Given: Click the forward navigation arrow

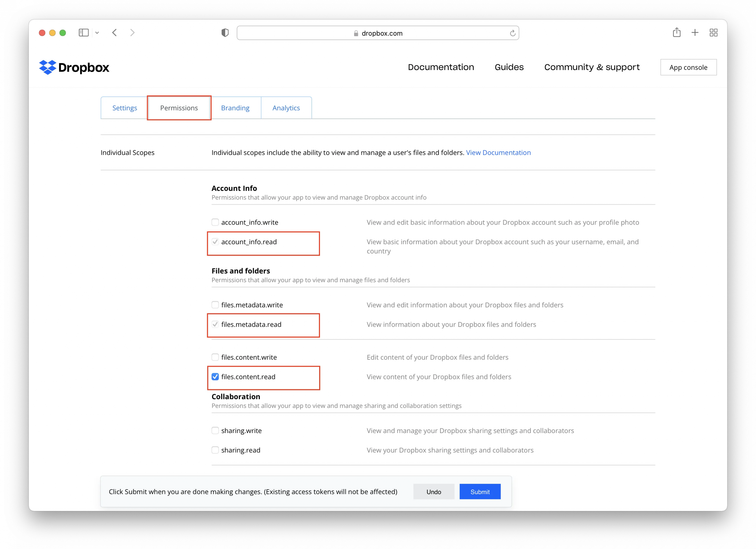Looking at the screenshot, I should coord(132,33).
